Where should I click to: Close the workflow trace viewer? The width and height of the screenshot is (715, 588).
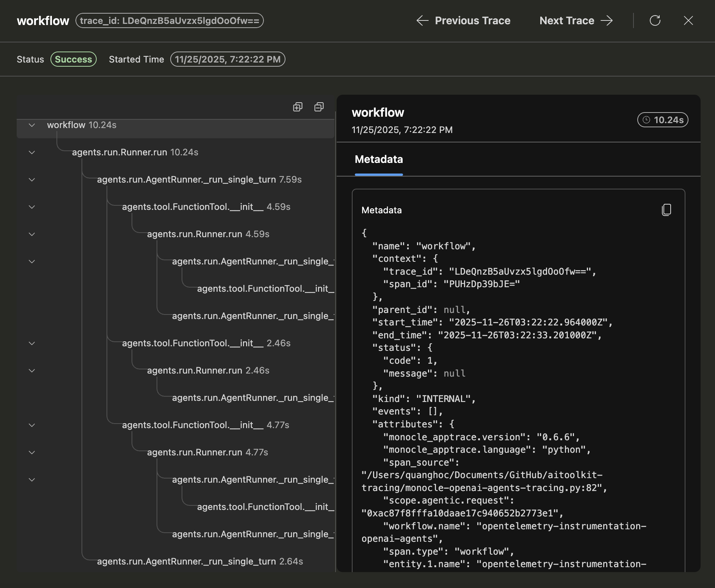click(688, 20)
